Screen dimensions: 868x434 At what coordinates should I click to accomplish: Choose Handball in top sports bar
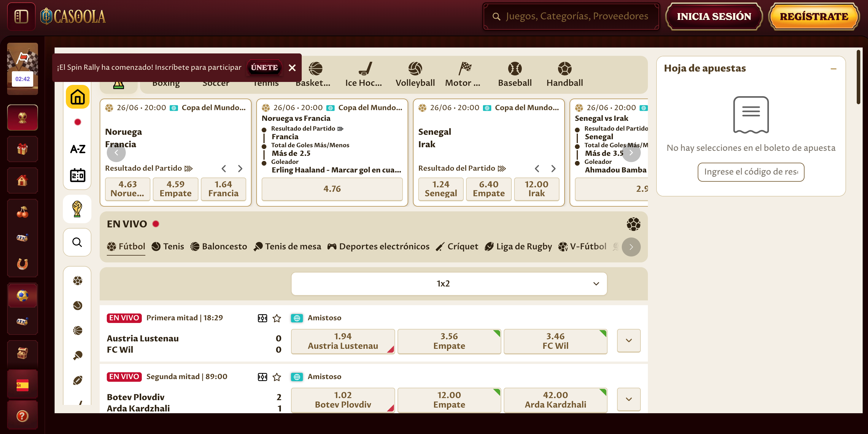[x=565, y=74]
